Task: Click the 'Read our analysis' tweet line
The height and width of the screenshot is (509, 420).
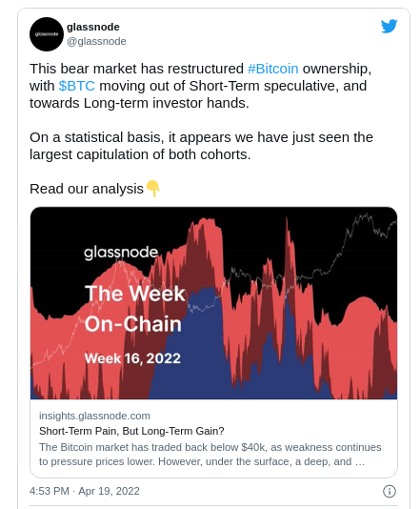Action: point(87,189)
